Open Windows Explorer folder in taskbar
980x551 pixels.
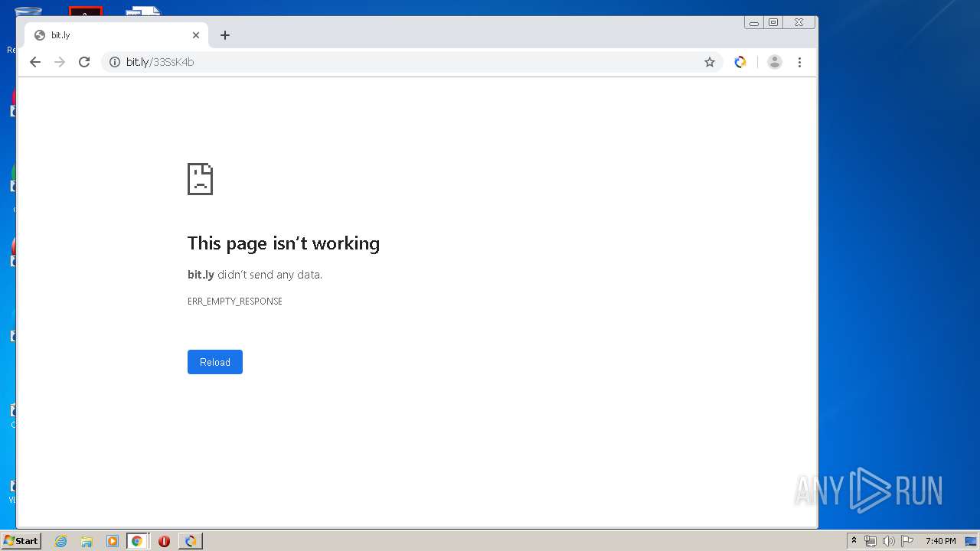click(87, 541)
